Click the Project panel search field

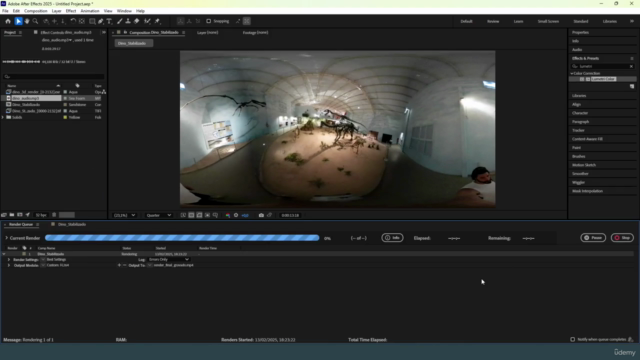point(53,77)
